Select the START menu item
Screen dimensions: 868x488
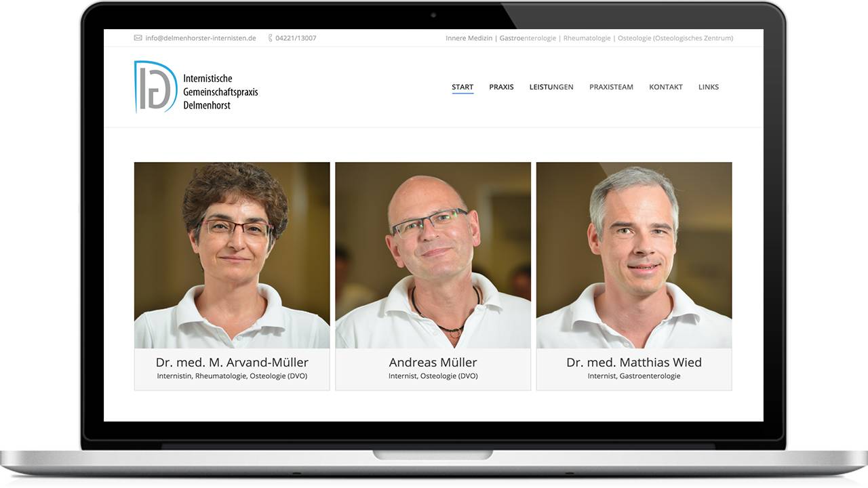pos(462,87)
